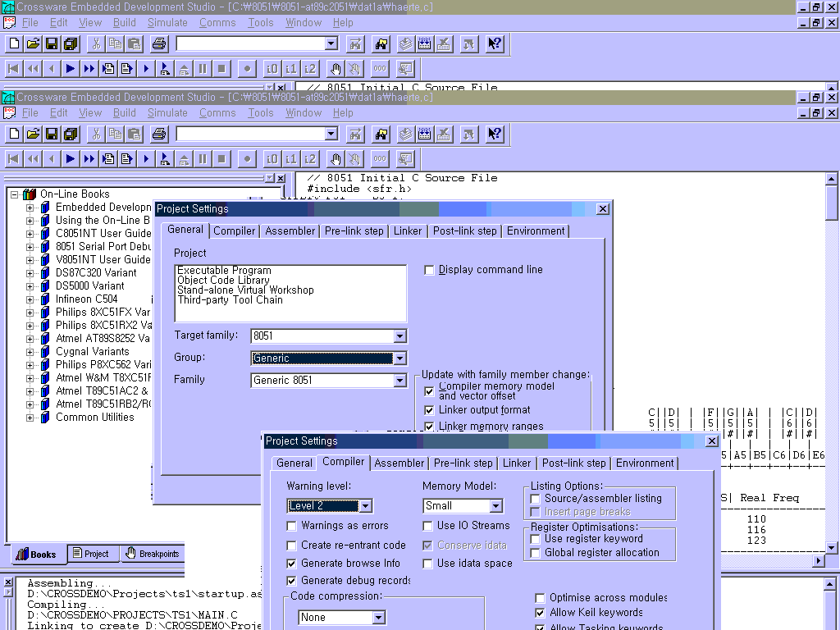Screen dimensions: 840x630
Task: Click the round record icon in lower window's toolbar
Action: tap(247, 158)
